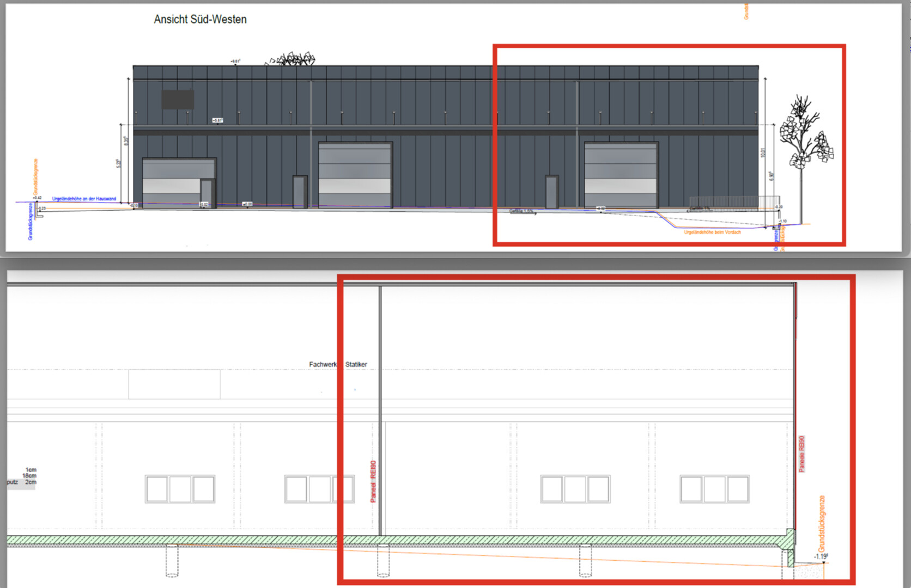This screenshot has width=911, height=588.
Task: Click the red 'Paneel REI90' label at partition
Action: pyautogui.click(x=373, y=481)
